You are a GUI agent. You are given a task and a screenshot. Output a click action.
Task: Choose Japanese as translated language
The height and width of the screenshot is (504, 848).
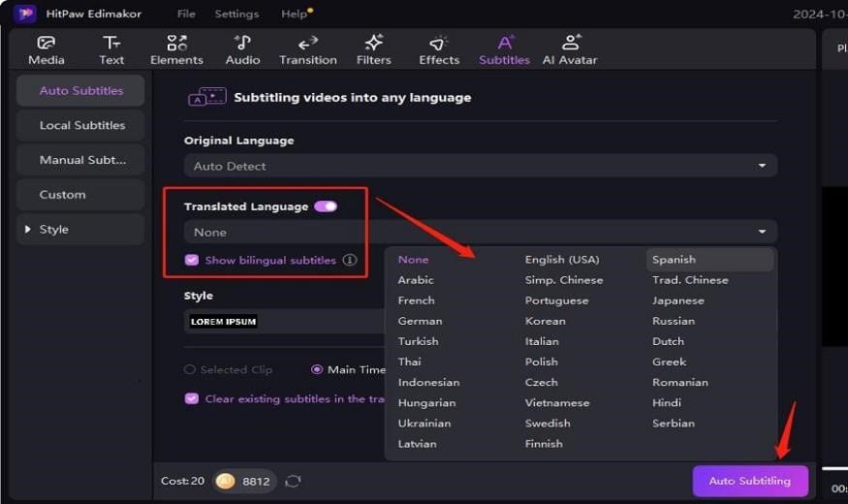(678, 300)
